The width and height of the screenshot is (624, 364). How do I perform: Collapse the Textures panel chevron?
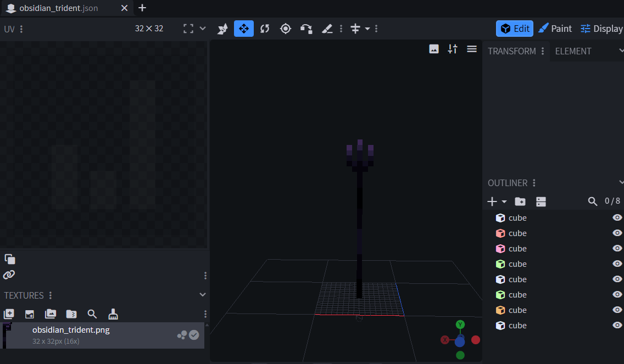point(203,295)
